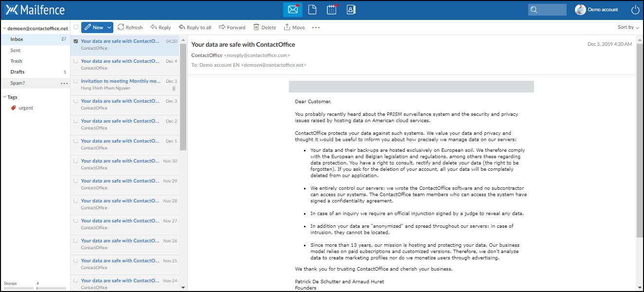Click the "Patrick De Schutter and Arnaud Huret" signature

point(340,282)
